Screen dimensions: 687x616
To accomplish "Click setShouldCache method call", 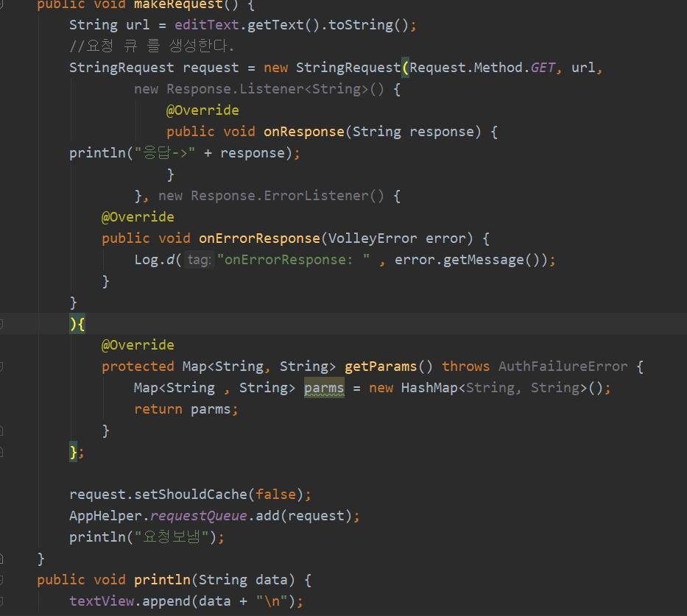I will coord(191,495).
